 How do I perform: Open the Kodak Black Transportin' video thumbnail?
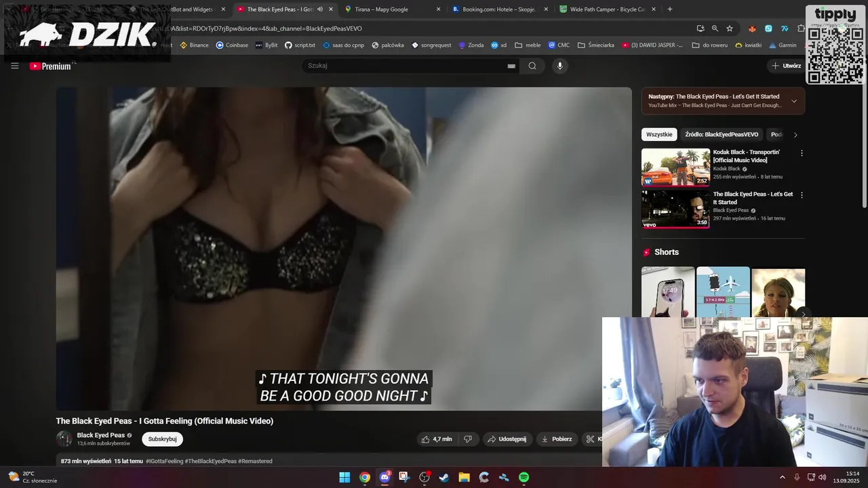(x=675, y=167)
